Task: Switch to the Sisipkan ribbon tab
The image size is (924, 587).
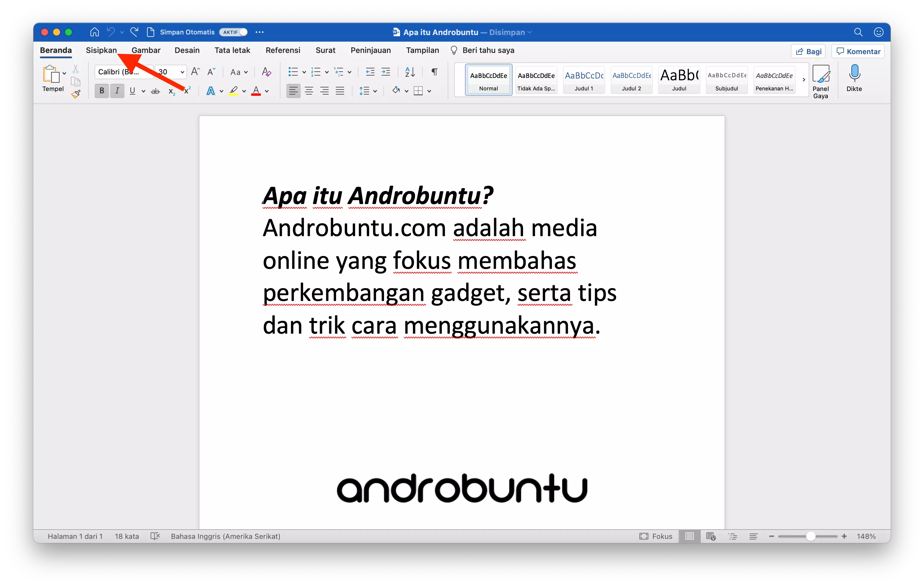Action: click(101, 50)
